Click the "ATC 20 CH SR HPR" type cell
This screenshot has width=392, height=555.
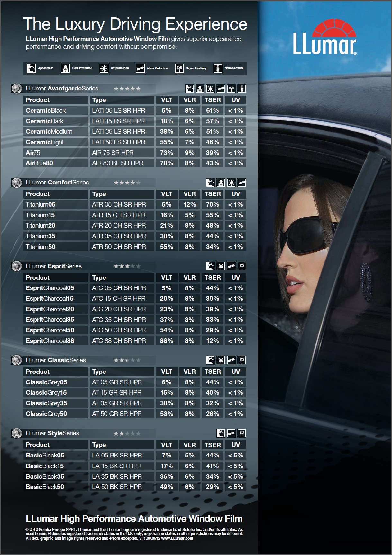coord(122,309)
